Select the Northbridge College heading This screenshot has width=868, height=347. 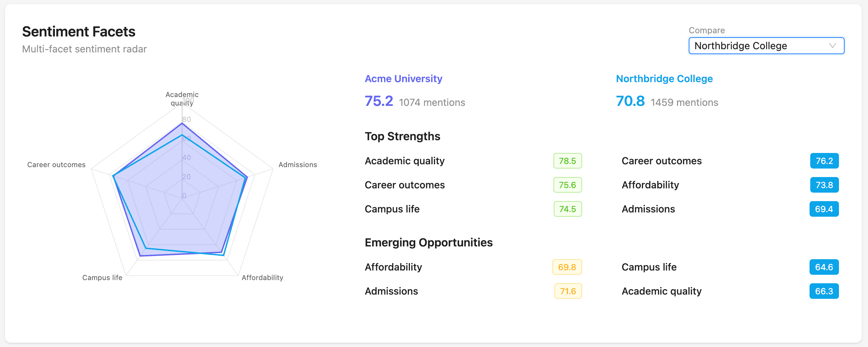pyautogui.click(x=664, y=79)
